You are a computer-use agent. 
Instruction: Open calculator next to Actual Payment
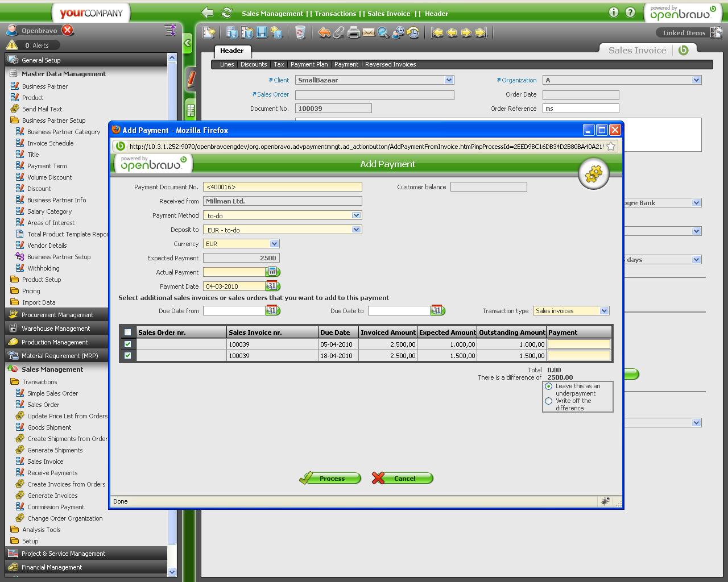tap(272, 272)
